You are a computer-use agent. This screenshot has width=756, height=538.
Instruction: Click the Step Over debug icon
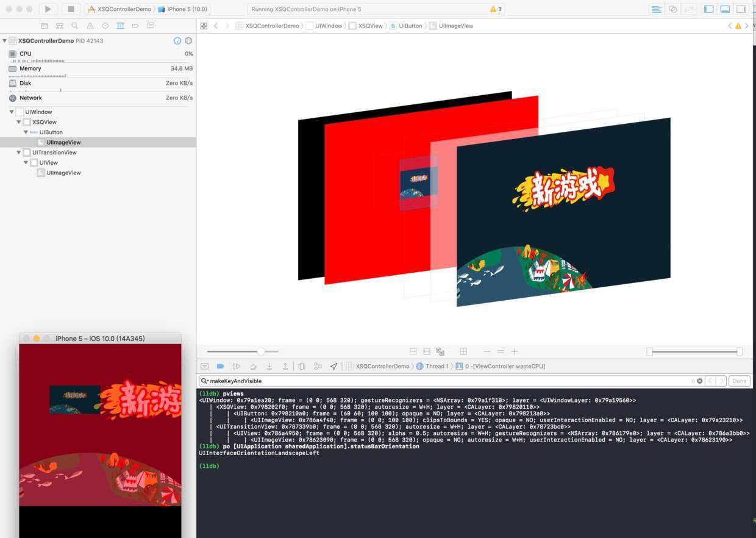pyautogui.click(x=253, y=367)
